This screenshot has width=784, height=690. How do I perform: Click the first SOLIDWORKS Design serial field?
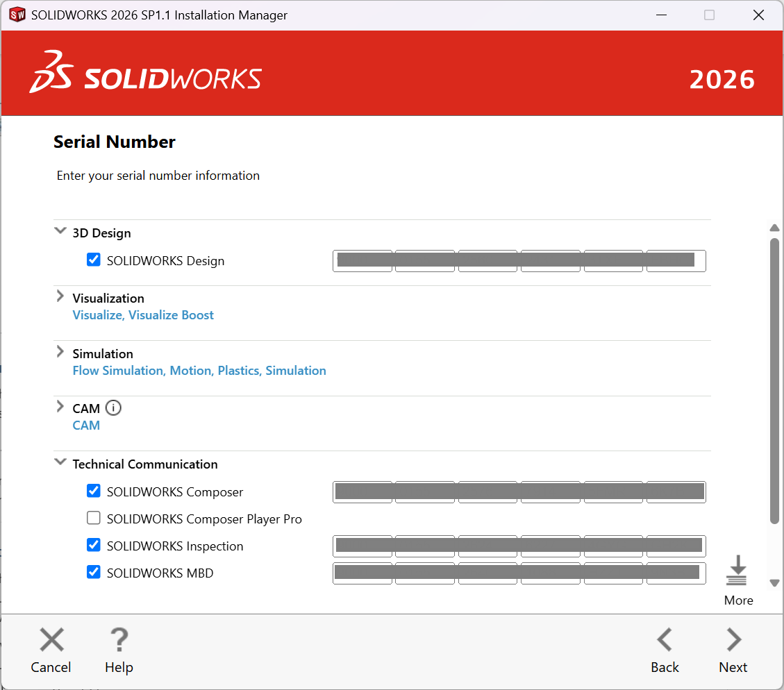click(363, 261)
